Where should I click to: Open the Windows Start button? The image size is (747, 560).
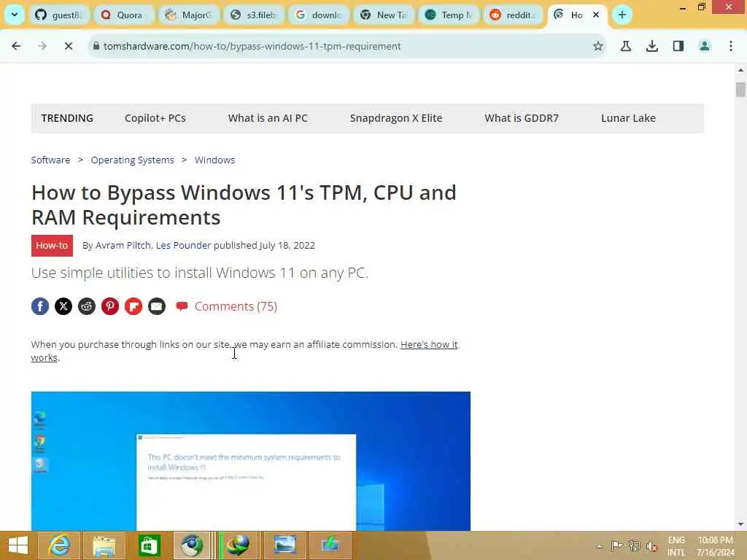click(18, 545)
